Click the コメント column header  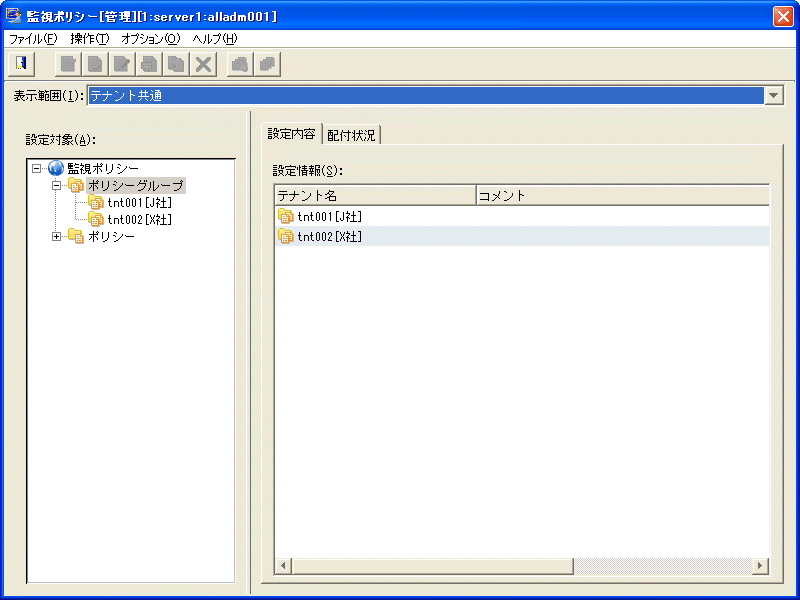point(622,195)
